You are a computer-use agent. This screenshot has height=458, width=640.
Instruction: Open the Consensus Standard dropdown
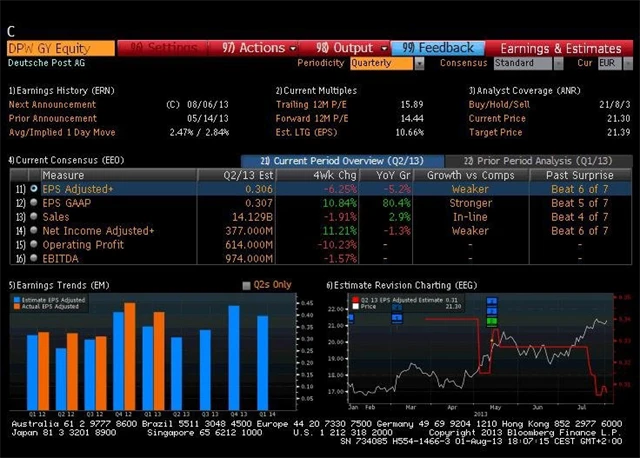558,63
